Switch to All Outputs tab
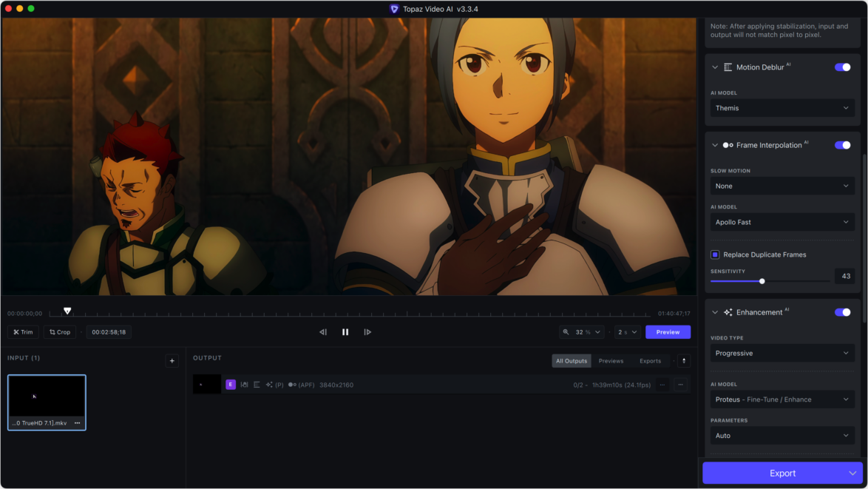 point(572,361)
